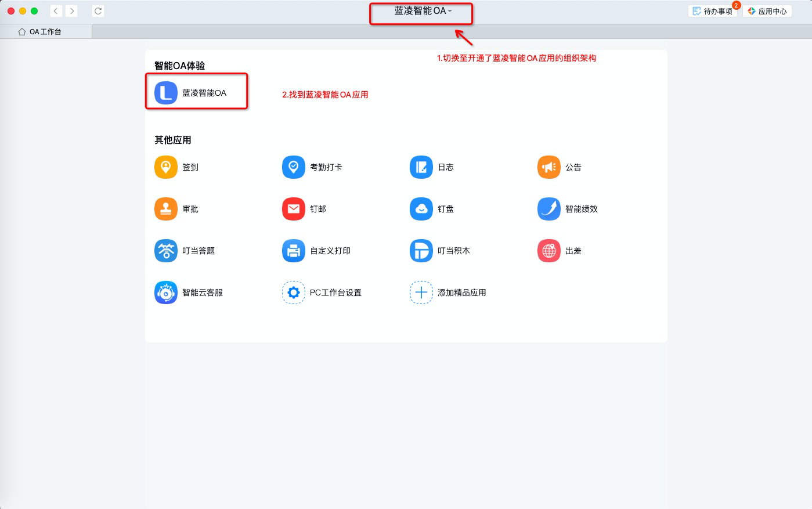Viewport: 812px width, 509px height.
Task: Open the 应用中心 app center button
Action: point(767,11)
